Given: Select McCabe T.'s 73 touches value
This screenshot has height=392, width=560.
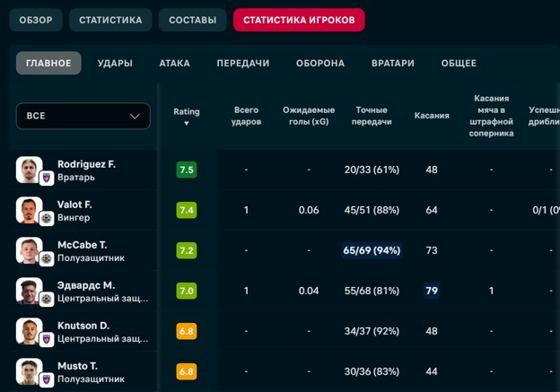Looking at the screenshot, I should [x=432, y=250].
